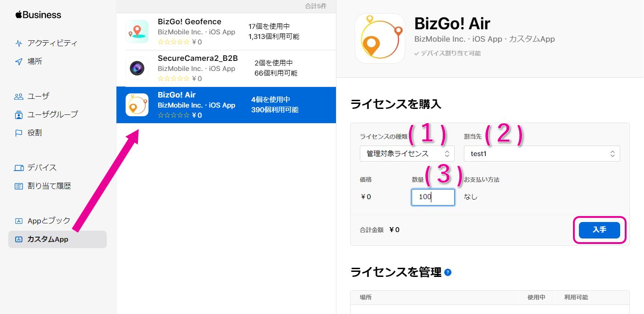
Task: Click the BizGo! Air large app icon
Action: 380,38
